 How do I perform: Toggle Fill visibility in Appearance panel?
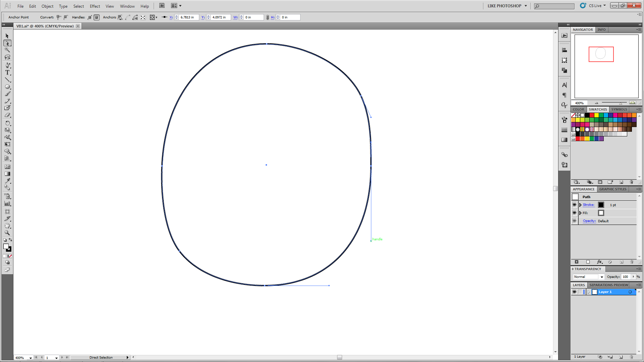coord(574,213)
